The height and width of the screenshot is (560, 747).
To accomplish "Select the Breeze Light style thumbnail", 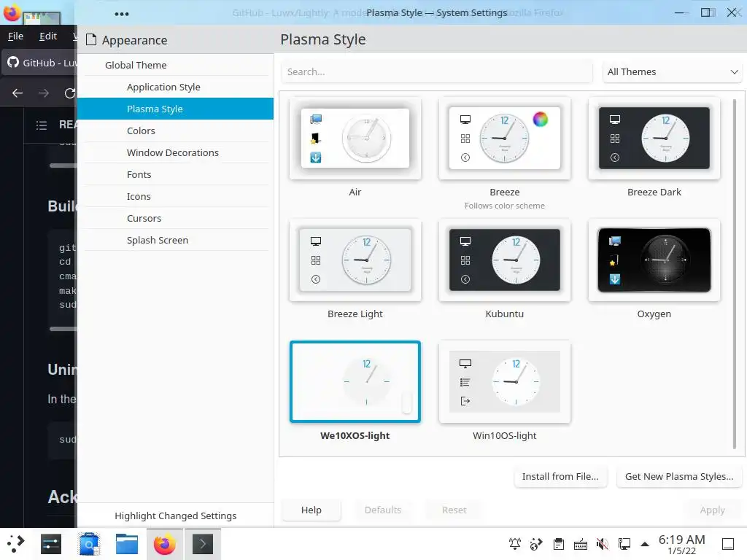I will point(355,260).
